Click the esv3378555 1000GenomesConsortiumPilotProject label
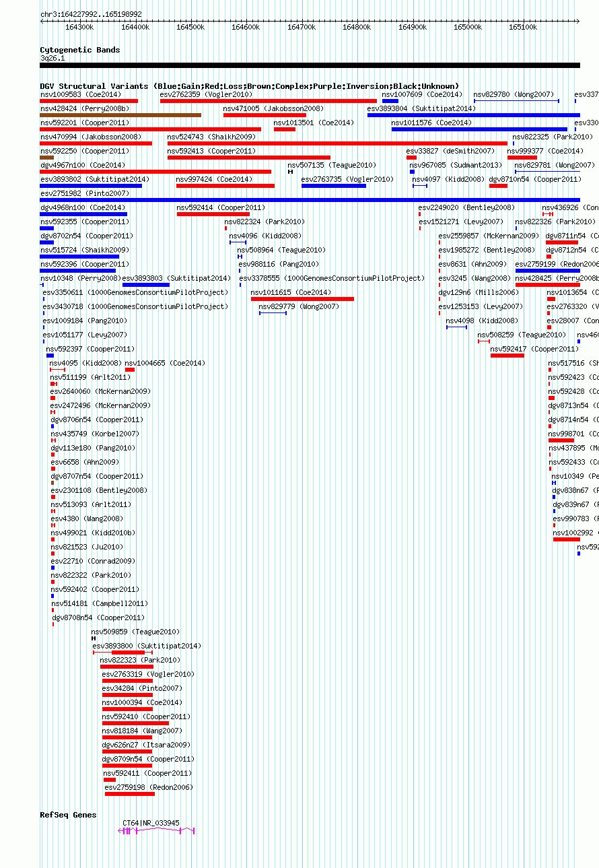Viewport: 599px width, 868px height. pos(332,278)
